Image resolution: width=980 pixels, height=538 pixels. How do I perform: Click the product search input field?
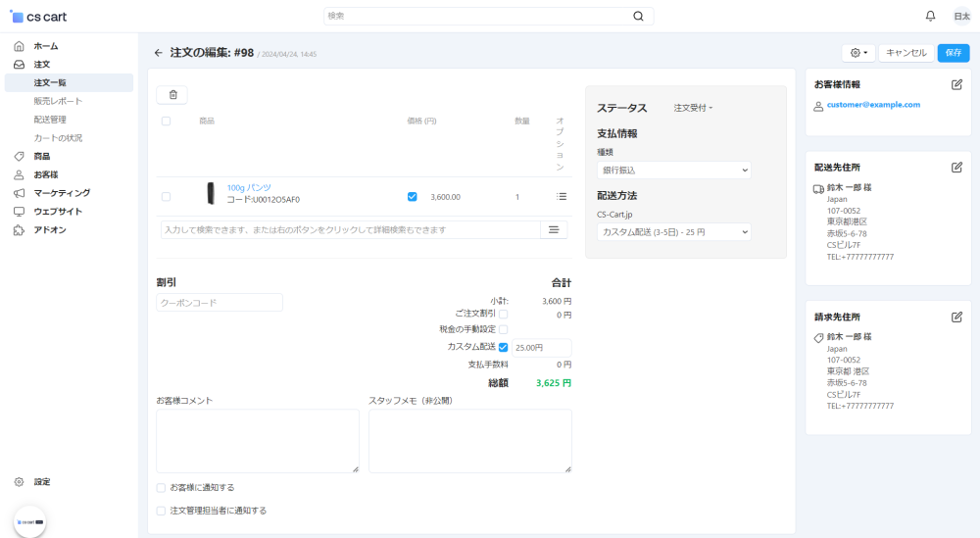(x=350, y=230)
